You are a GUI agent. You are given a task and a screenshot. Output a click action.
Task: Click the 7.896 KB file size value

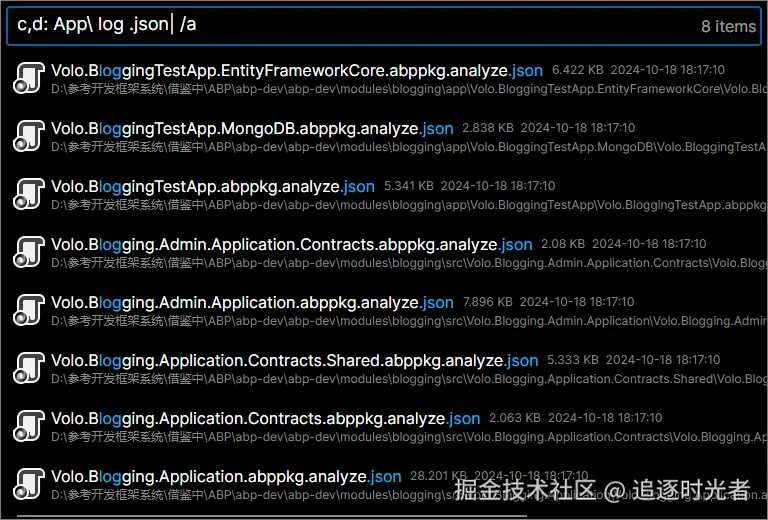pos(488,302)
